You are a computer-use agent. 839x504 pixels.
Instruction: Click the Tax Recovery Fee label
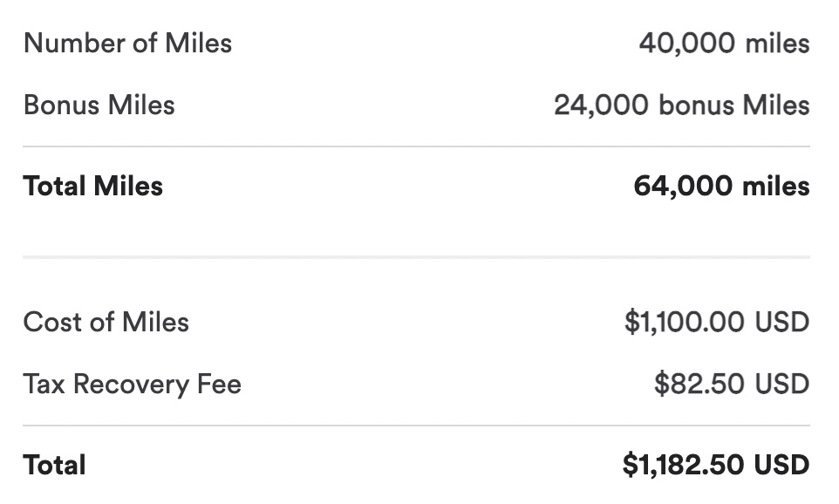click(x=132, y=385)
